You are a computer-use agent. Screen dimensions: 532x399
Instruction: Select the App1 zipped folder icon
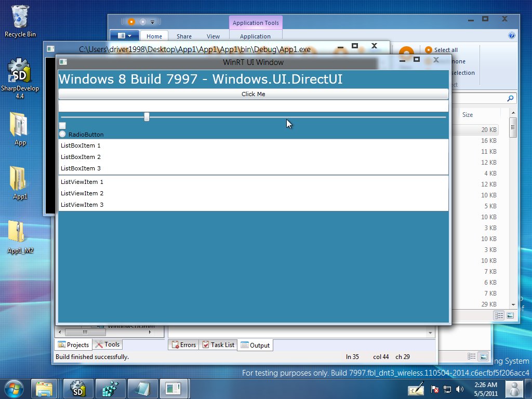(20, 182)
